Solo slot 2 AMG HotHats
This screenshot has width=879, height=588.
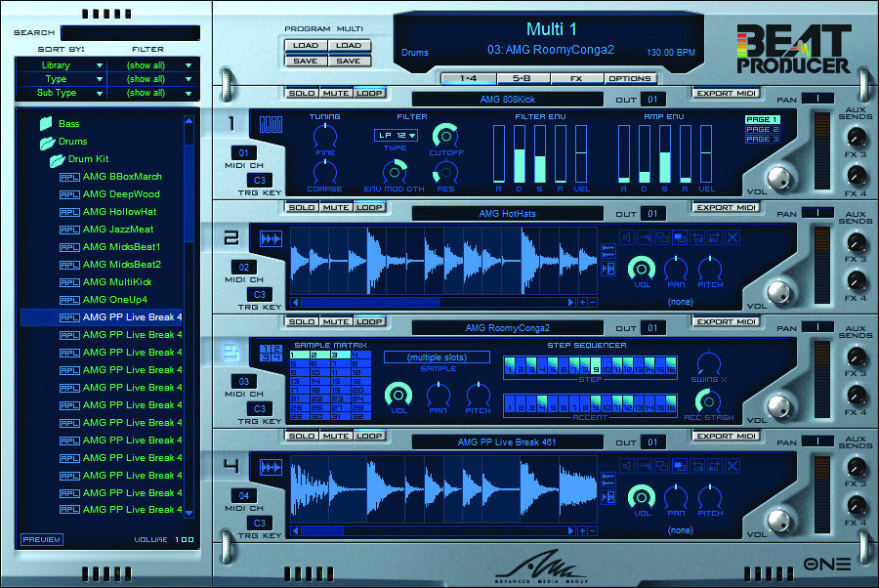[302, 207]
